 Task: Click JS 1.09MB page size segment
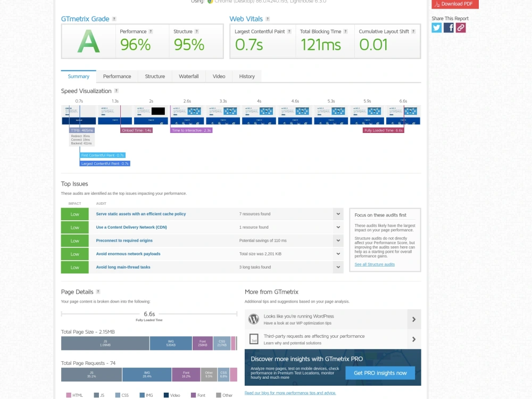(105, 343)
